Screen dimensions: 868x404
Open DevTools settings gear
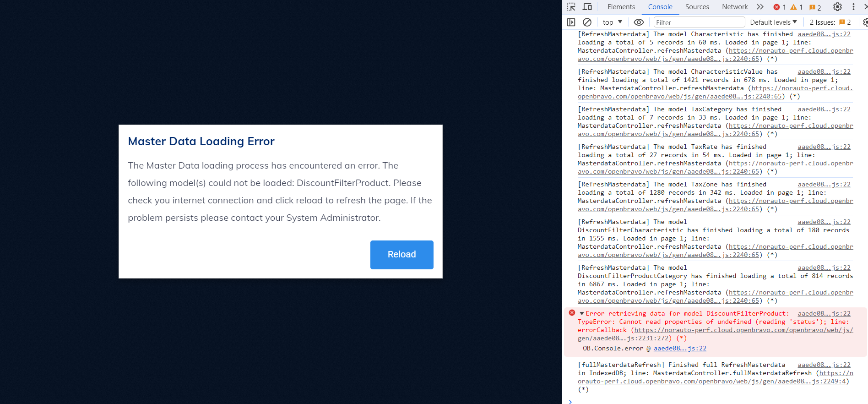coord(837,7)
